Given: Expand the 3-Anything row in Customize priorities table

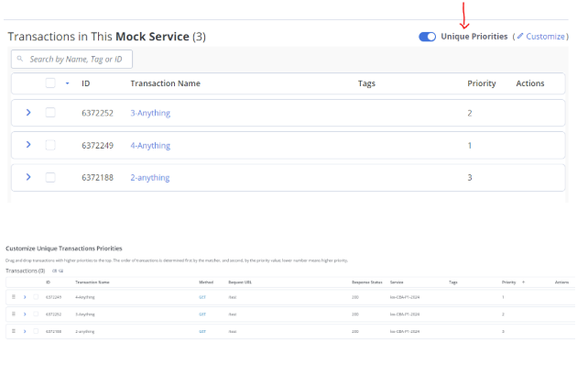Looking at the screenshot, I should tap(25, 315).
